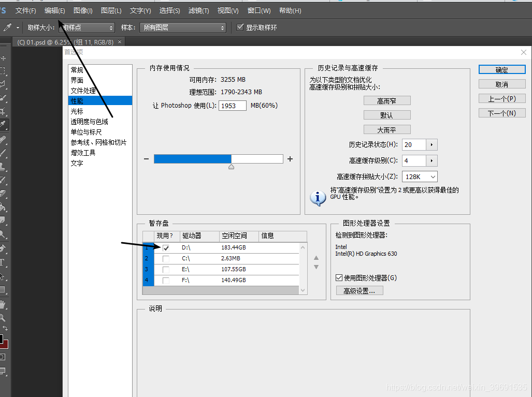Disable drive D:\ as a scratch disk

click(167, 247)
